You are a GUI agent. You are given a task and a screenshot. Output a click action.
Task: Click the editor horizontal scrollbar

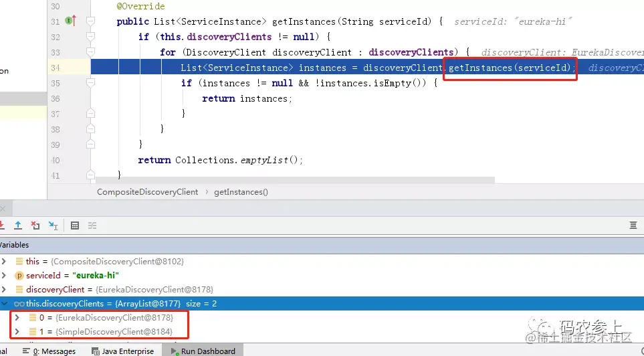click(x=295, y=180)
